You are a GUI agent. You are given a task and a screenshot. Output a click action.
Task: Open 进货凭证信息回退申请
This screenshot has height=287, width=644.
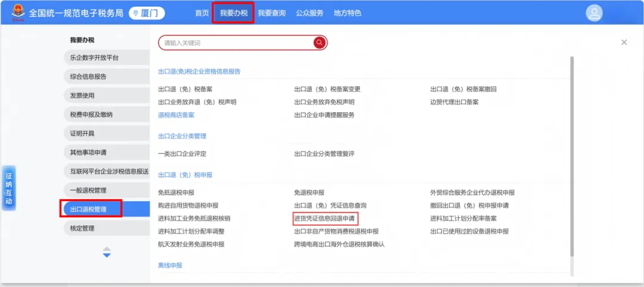point(324,218)
